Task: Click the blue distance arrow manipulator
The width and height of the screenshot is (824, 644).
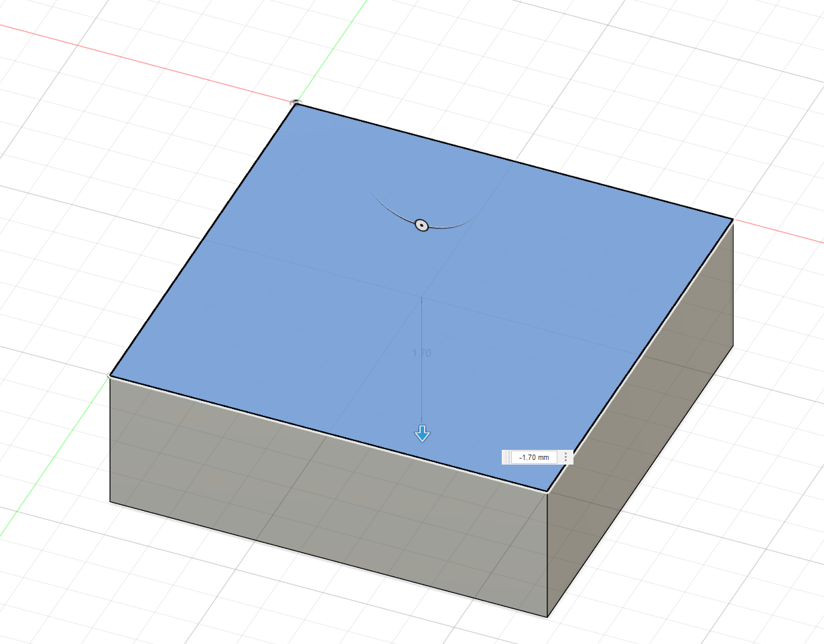Action: tap(422, 434)
